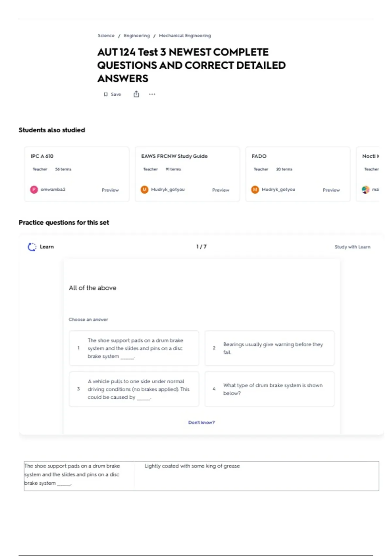Click the Learn mode spinner icon

[x=32, y=247]
